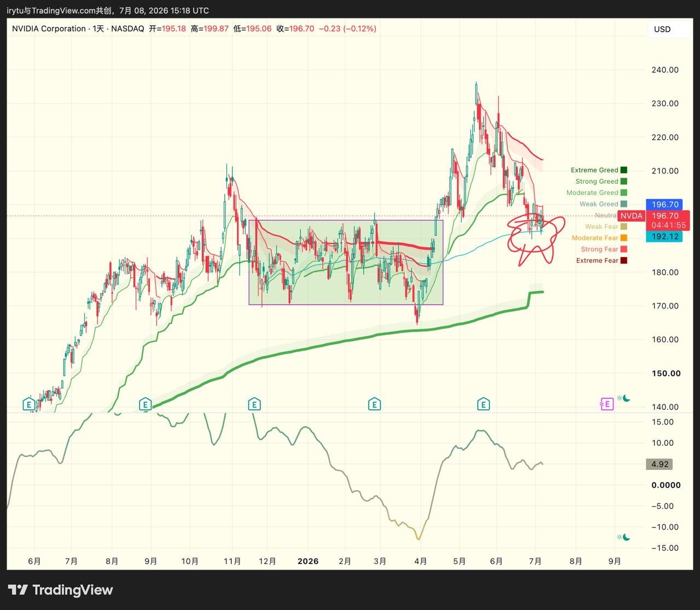The width and height of the screenshot is (700, 610).
Task: Click the snapshot timestamp 7月 08, 2026 15:18 UTC
Action: tap(164, 10)
